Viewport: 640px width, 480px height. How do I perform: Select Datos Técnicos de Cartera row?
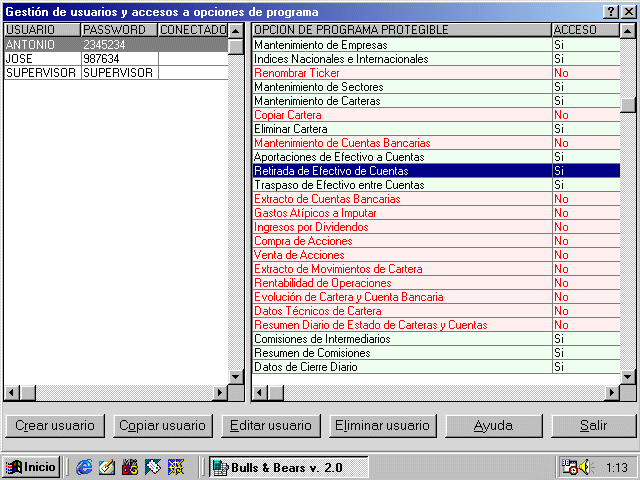click(436, 311)
